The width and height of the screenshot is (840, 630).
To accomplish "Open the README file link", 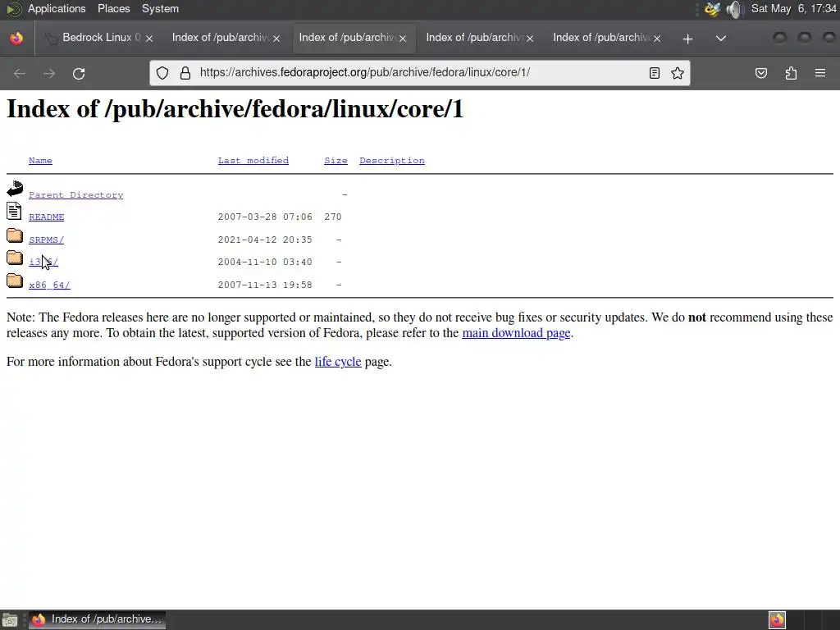I will [x=47, y=217].
